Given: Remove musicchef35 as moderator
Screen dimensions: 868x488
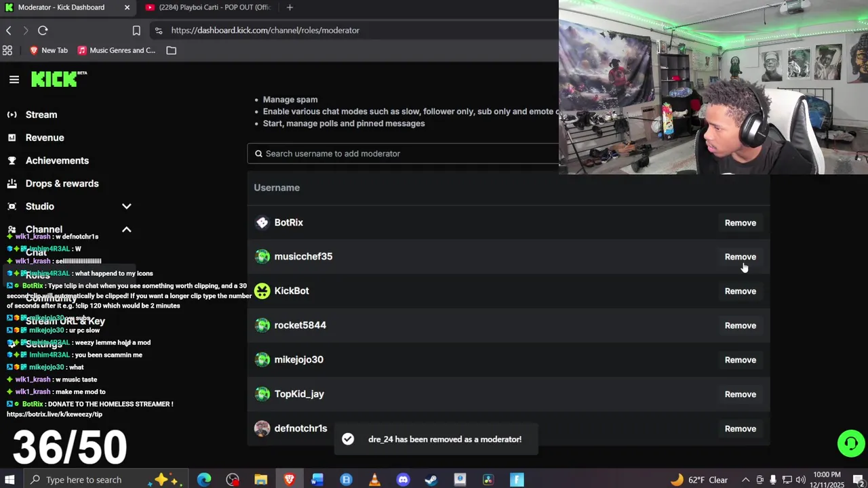Looking at the screenshot, I should [x=740, y=257].
